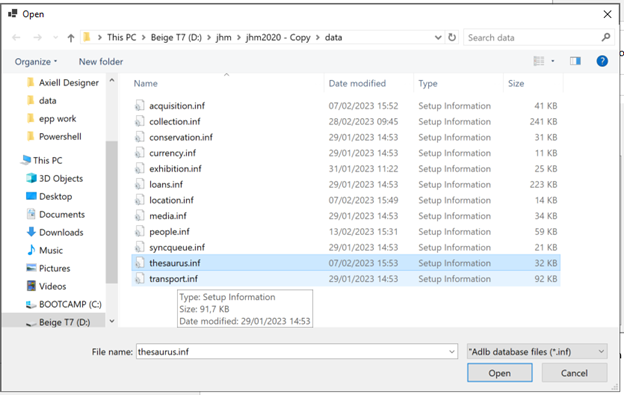Viewport: 624px width, 395px height.
Task: Go up one folder level
Action: click(71, 38)
